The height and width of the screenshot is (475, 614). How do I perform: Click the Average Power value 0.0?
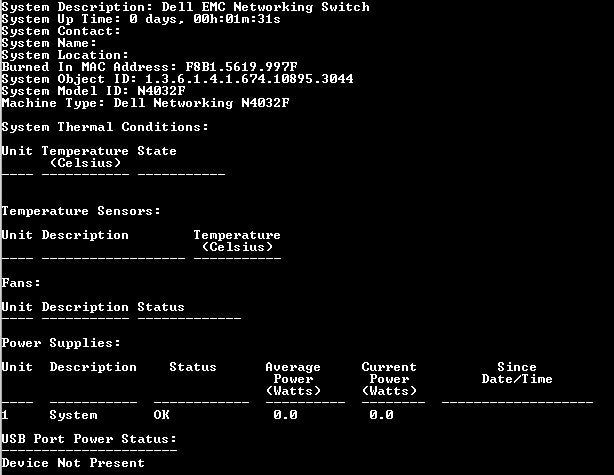[x=285, y=415]
